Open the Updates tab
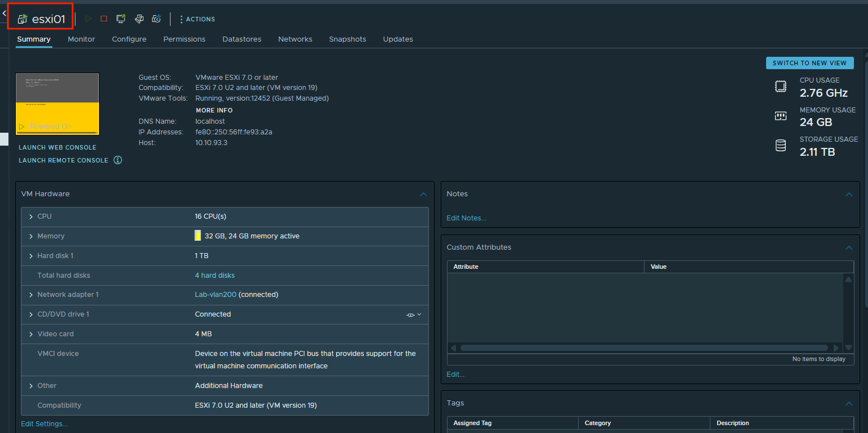This screenshot has width=868, height=433. 398,39
